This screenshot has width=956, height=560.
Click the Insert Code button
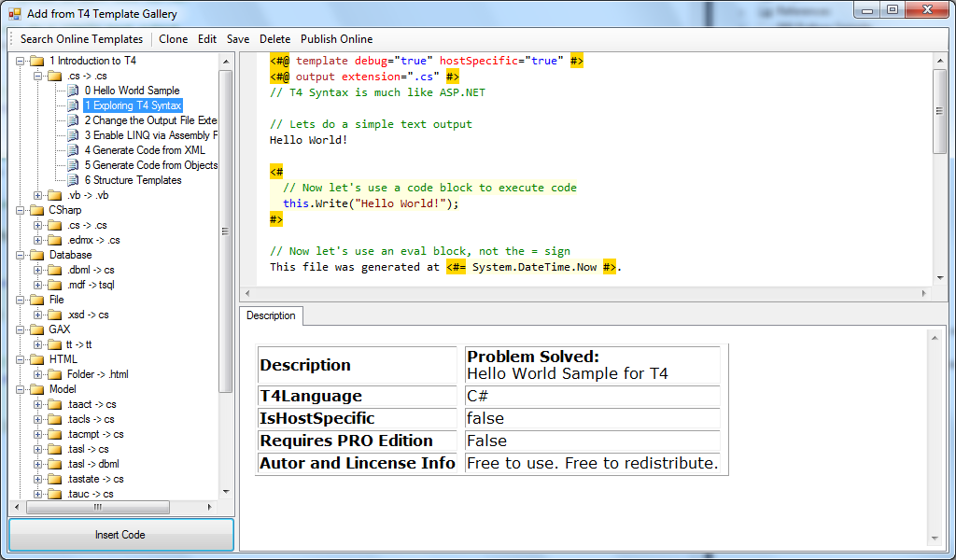pos(120,535)
